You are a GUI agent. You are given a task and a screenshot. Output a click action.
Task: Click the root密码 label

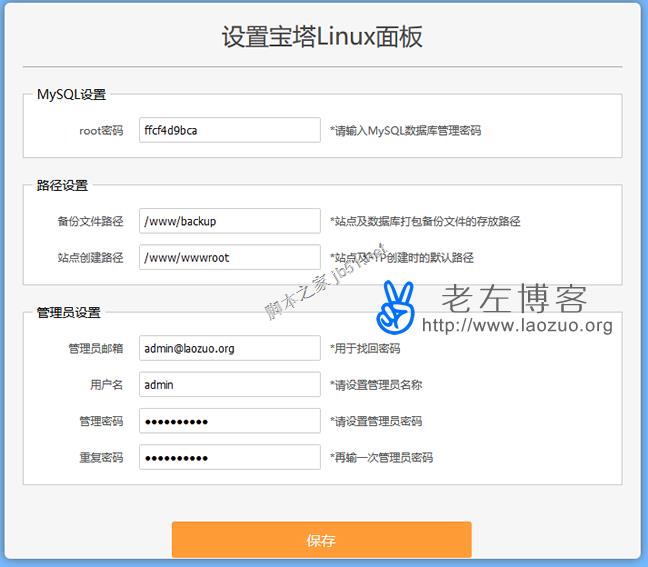tap(101, 131)
